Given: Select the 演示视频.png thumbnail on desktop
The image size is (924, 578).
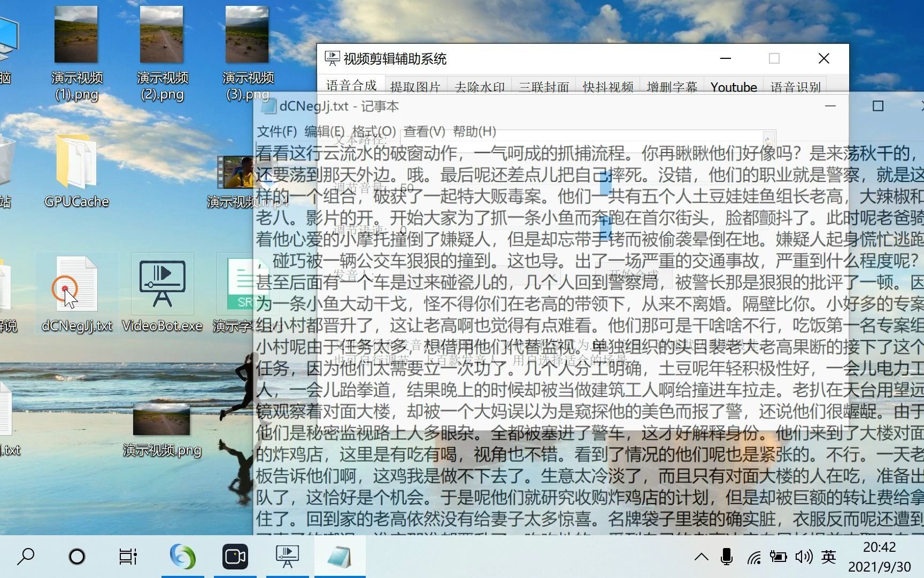Looking at the screenshot, I should (x=162, y=430).
